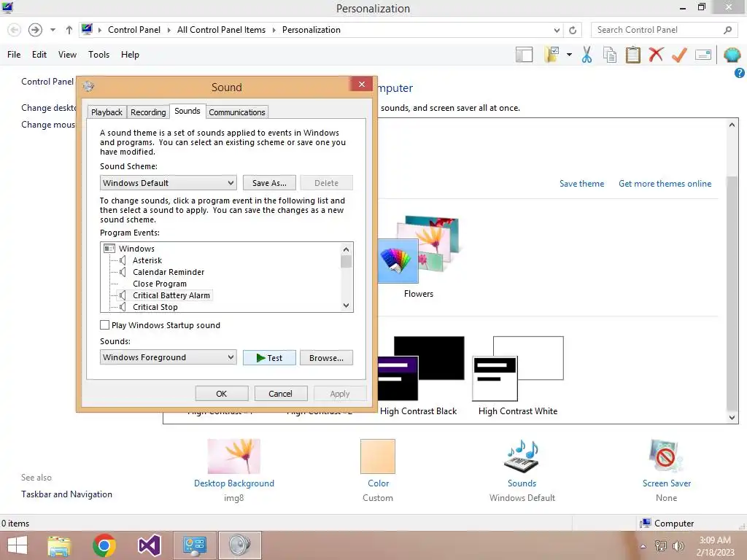The image size is (747, 560).
Task: Open the Sound Scheme dropdown
Action: [x=169, y=183]
